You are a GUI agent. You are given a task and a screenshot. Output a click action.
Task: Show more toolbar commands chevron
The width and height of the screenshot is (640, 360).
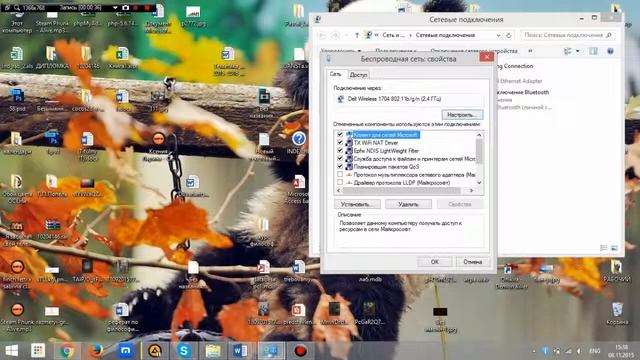[x=530, y=51]
